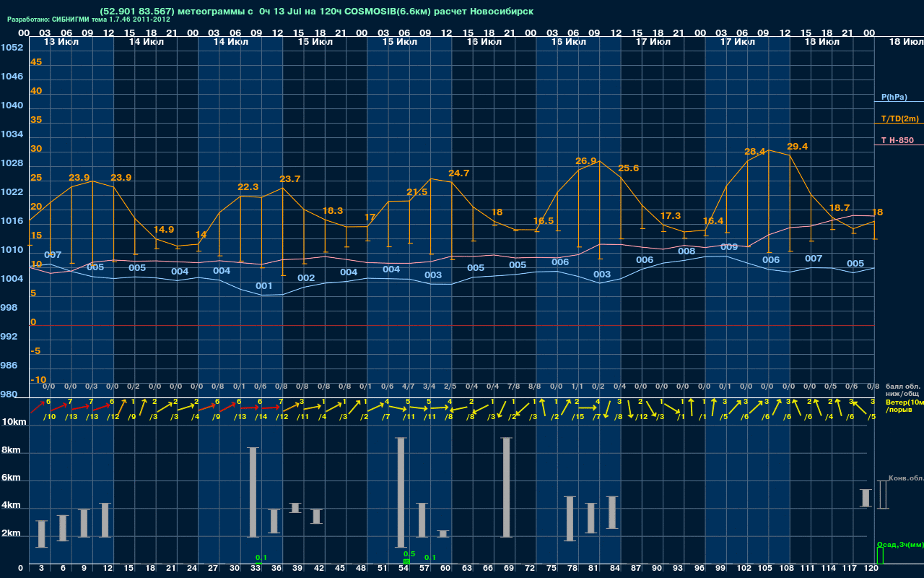Click the green precipitation legend bar icon
This screenshot has height=578, width=924.
[x=880, y=556]
